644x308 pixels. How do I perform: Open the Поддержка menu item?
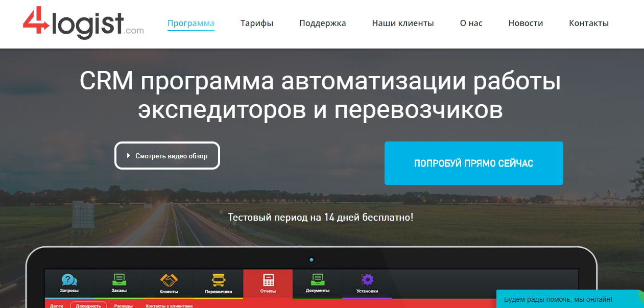pos(323,23)
